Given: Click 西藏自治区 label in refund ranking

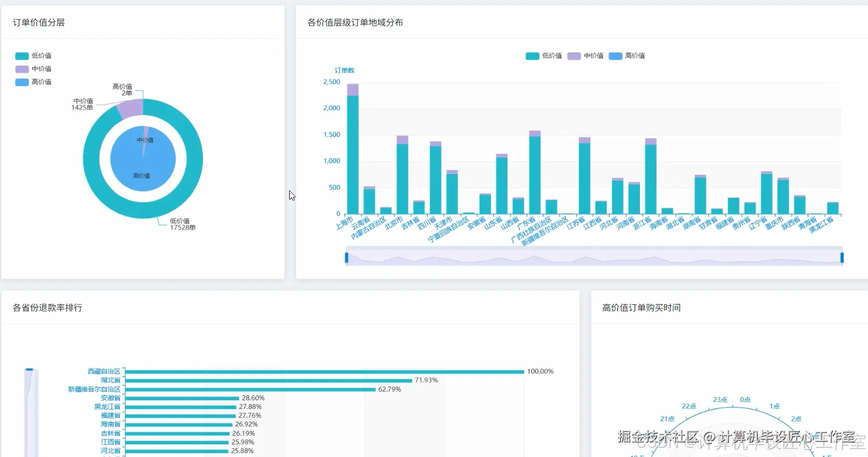Looking at the screenshot, I should click(x=104, y=371).
